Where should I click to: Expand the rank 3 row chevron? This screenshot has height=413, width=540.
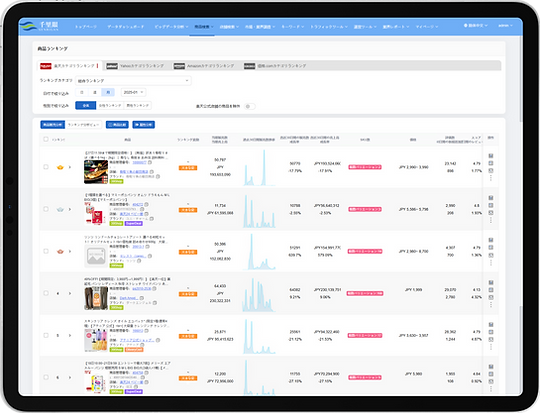70,251
